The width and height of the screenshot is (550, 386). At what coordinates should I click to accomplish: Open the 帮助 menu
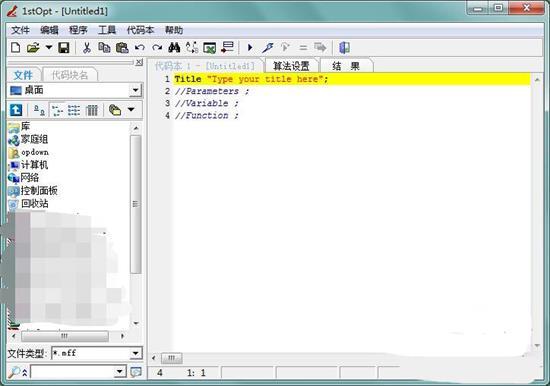click(x=174, y=30)
